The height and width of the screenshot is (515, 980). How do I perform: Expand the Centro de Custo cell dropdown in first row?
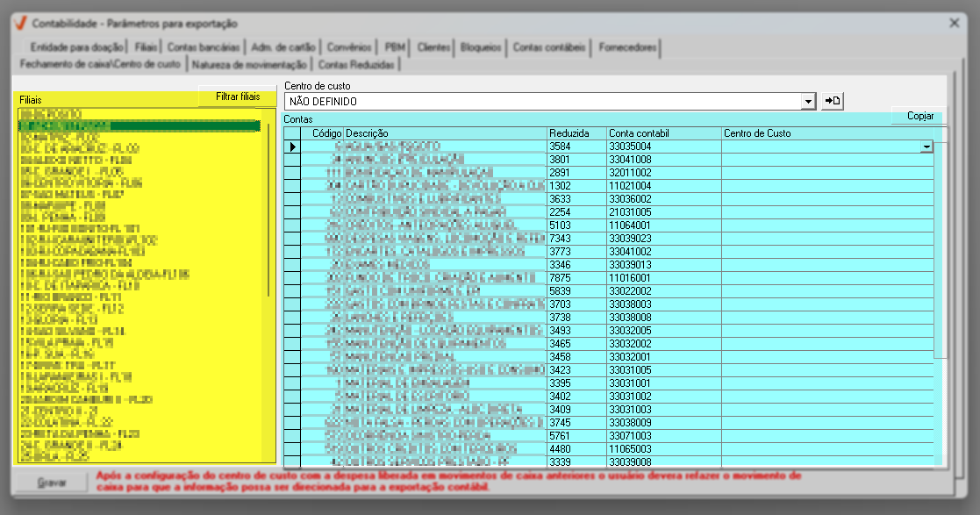[x=926, y=147]
